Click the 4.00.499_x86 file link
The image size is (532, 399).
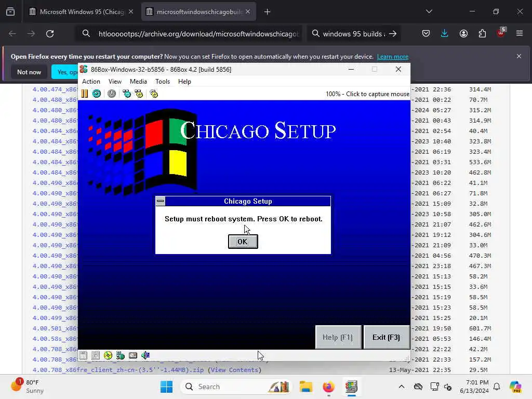pyautogui.click(x=55, y=318)
